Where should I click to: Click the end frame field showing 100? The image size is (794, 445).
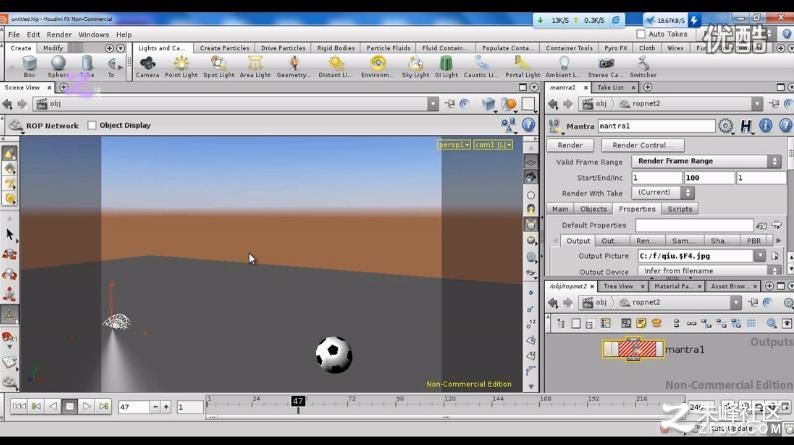coord(709,178)
